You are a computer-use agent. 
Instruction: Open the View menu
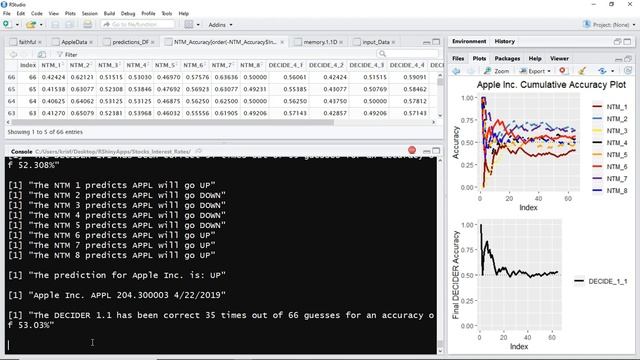pos(53,13)
